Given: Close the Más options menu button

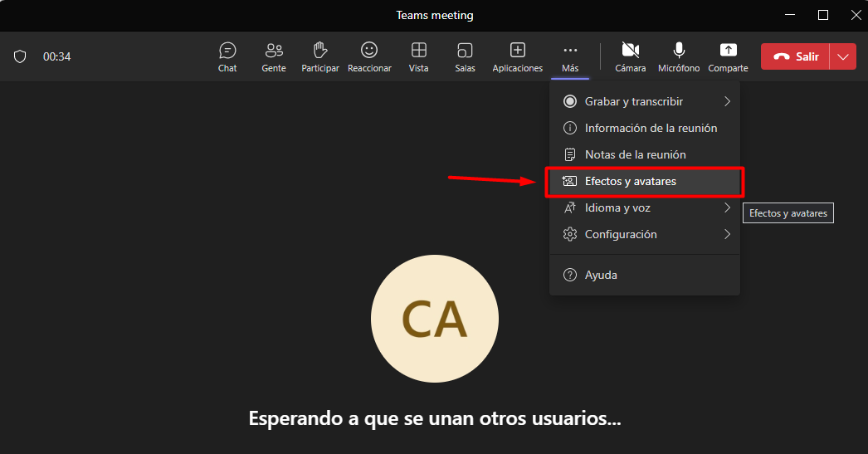Looking at the screenshot, I should tap(570, 57).
